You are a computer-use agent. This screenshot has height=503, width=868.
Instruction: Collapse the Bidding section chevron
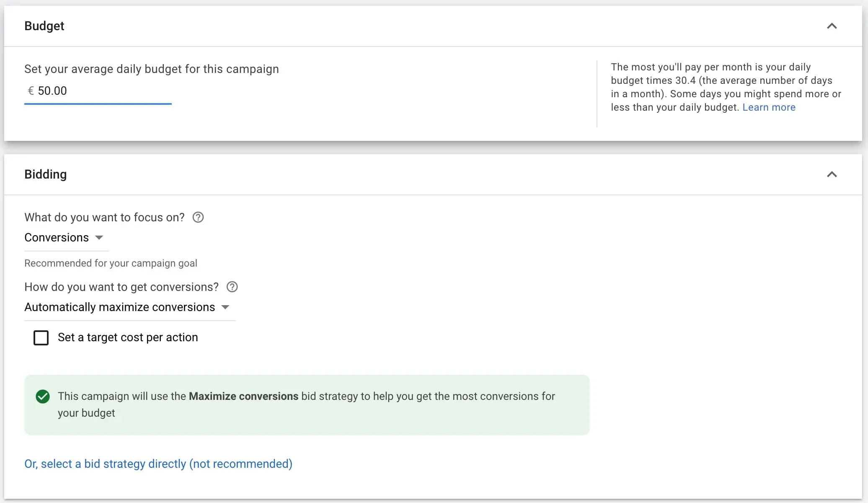[832, 174]
